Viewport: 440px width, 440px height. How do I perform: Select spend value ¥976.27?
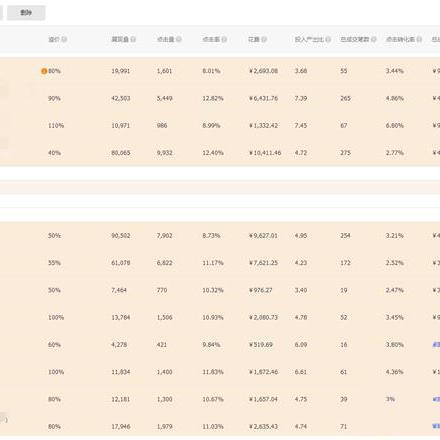(261, 290)
